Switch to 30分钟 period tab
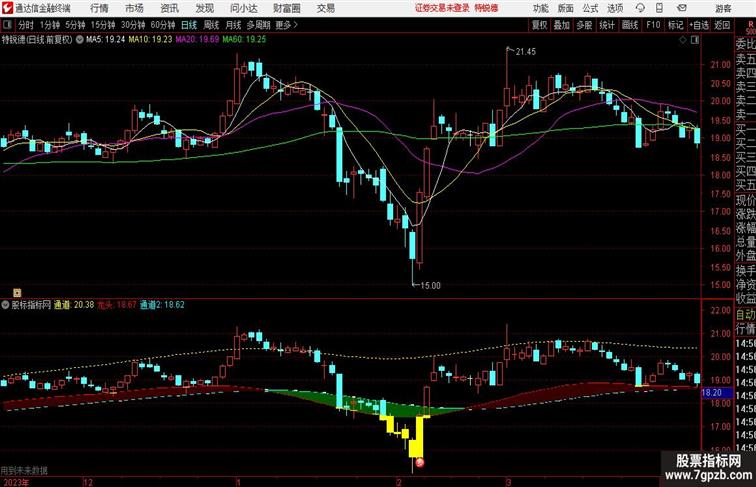This screenshot has width=756, height=487. 133,25
